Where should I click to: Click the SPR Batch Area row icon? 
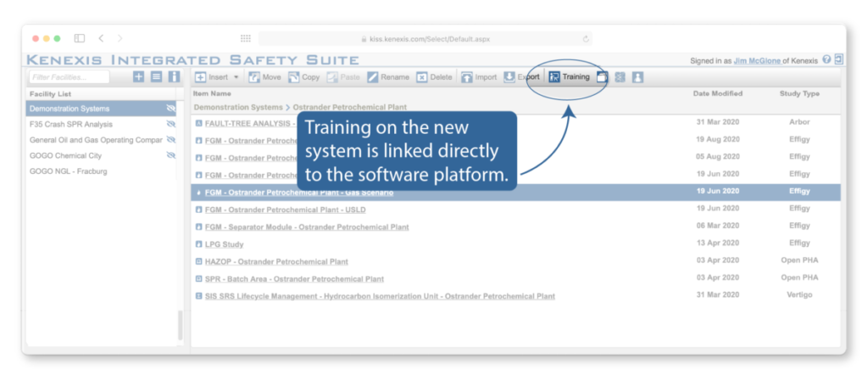click(x=198, y=278)
